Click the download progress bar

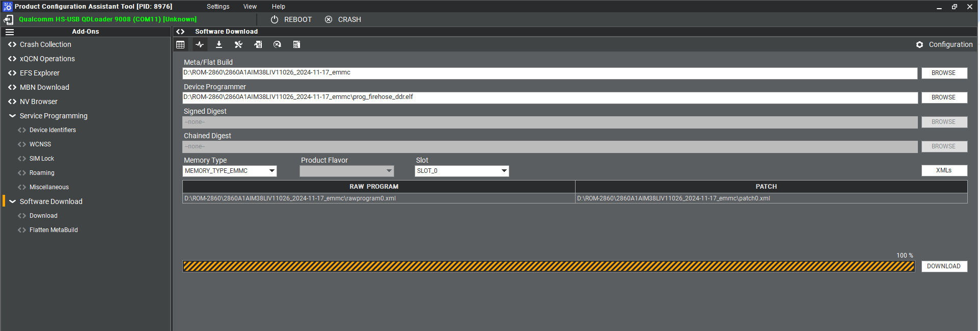coord(549,266)
